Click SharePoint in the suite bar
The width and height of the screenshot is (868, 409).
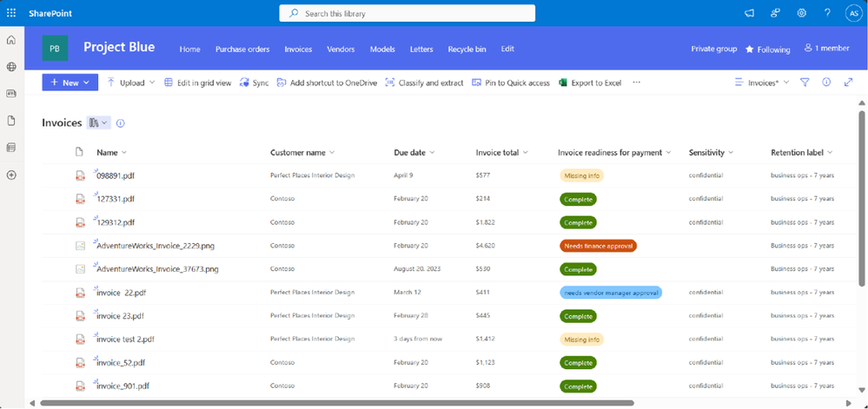(50, 13)
